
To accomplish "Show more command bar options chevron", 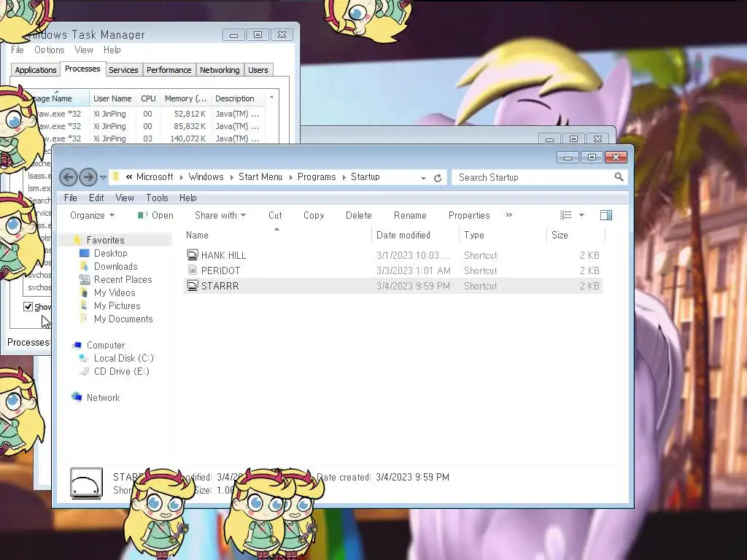I will pyautogui.click(x=508, y=215).
